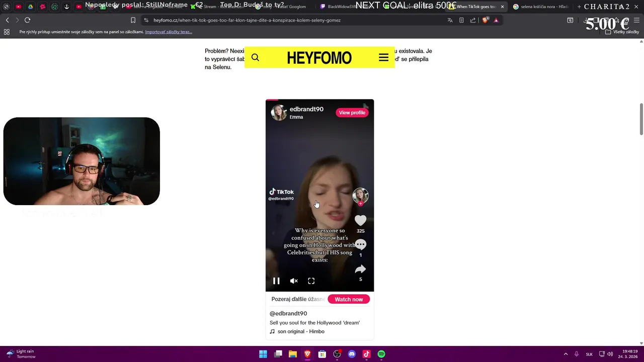Open Všetky záložky bookmarks folder

tap(622, 32)
